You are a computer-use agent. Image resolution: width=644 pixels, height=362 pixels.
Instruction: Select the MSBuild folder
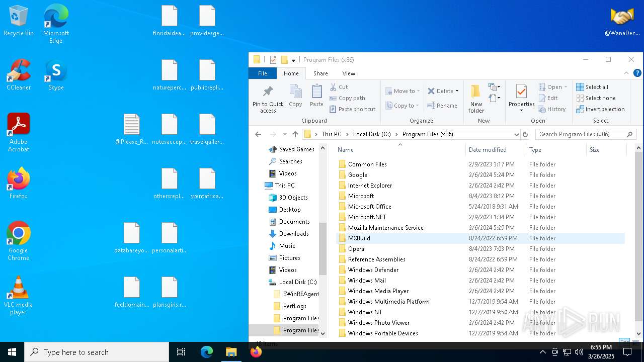point(480,238)
